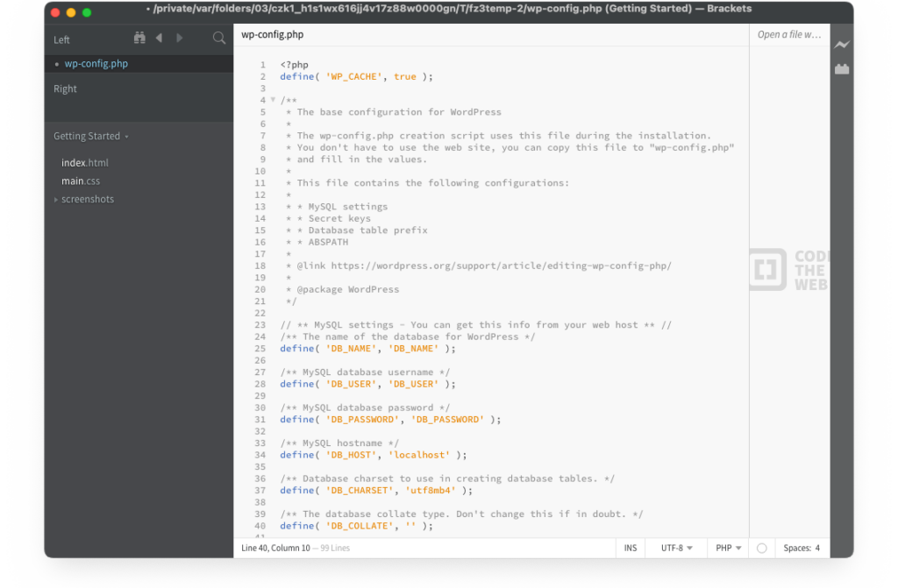The width and height of the screenshot is (898, 588).
Task: Click the yellow minimize window button
Action: [71, 12]
